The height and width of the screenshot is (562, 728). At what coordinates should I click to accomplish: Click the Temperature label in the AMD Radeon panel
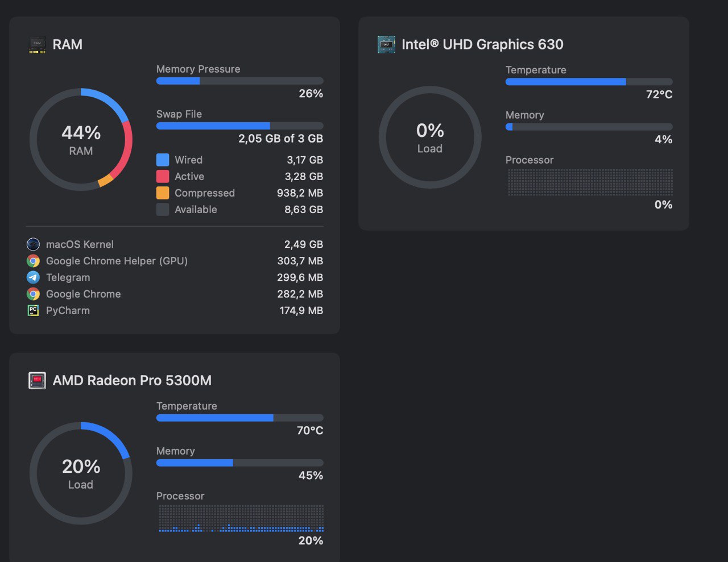click(x=187, y=406)
